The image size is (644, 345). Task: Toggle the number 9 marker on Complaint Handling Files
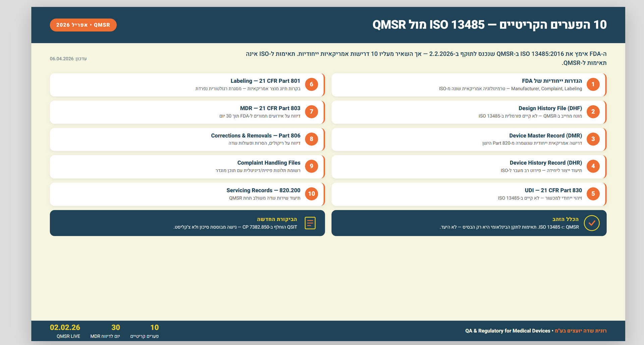click(x=312, y=166)
